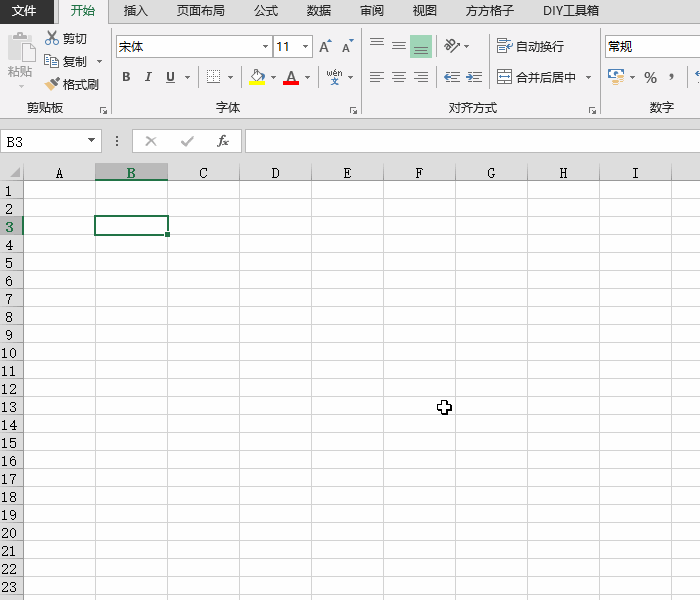
Task: Click the text orientation icon
Action: 451,46
